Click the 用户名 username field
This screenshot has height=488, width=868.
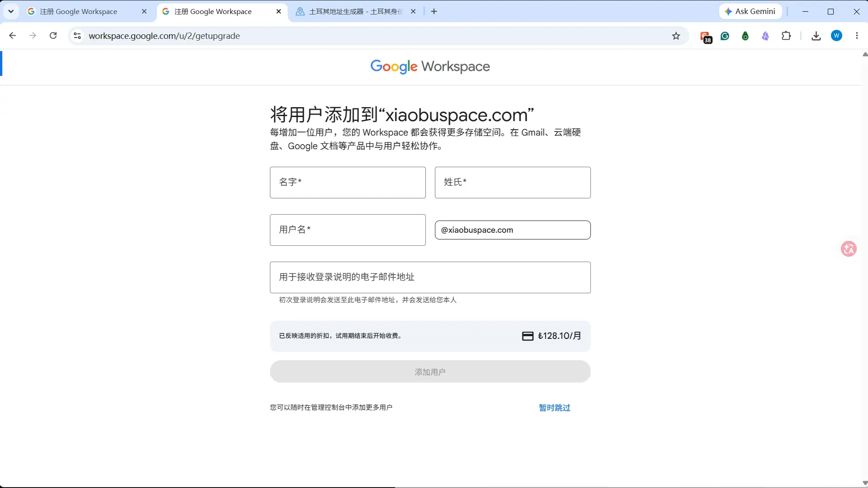click(348, 230)
